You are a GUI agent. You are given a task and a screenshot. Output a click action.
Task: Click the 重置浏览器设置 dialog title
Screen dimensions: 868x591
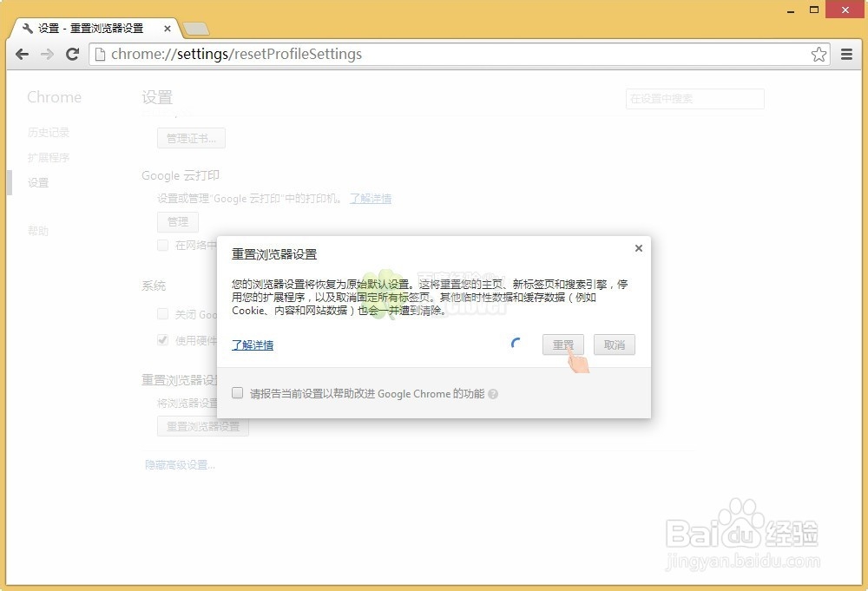[274, 254]
